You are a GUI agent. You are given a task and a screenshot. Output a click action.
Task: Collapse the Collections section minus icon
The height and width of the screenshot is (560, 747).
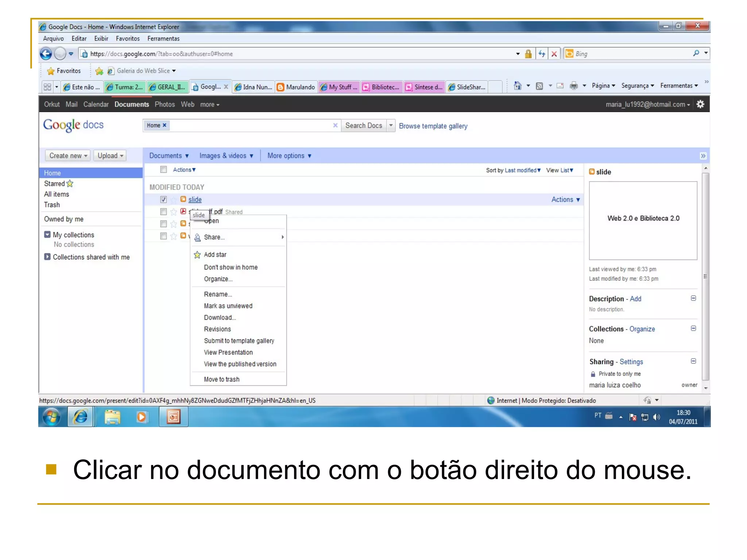[x=693, y=328]
